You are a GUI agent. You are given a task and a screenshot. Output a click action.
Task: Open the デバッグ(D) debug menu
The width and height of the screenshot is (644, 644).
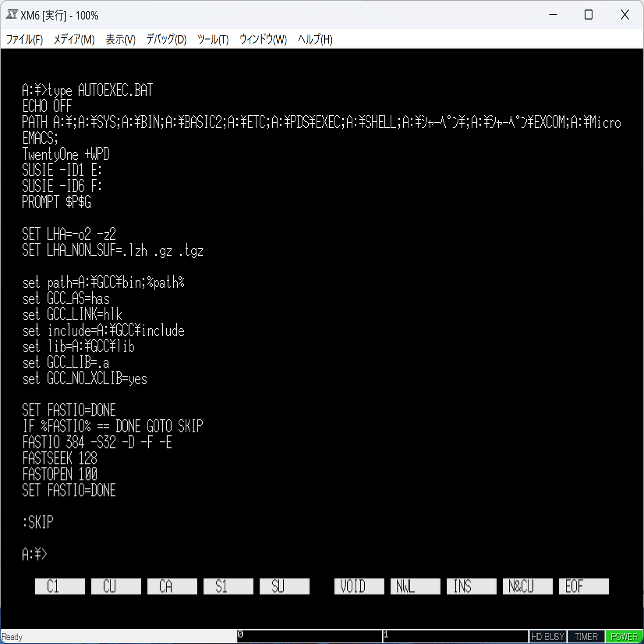(x=166, y=40)
